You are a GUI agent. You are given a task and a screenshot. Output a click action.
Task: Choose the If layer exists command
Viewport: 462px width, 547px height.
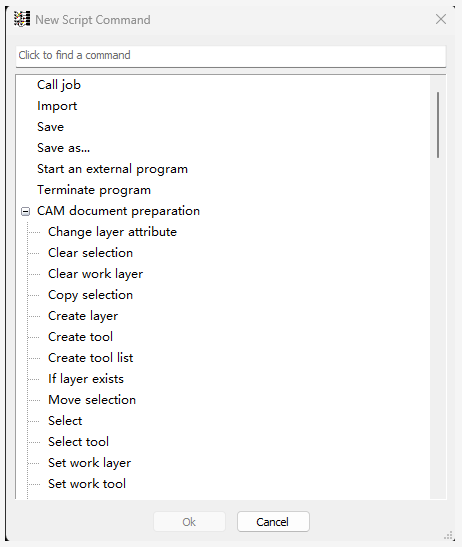(86, 379)
